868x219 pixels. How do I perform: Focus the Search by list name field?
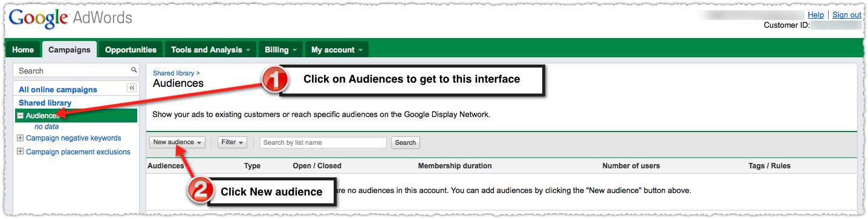point(323,142)
